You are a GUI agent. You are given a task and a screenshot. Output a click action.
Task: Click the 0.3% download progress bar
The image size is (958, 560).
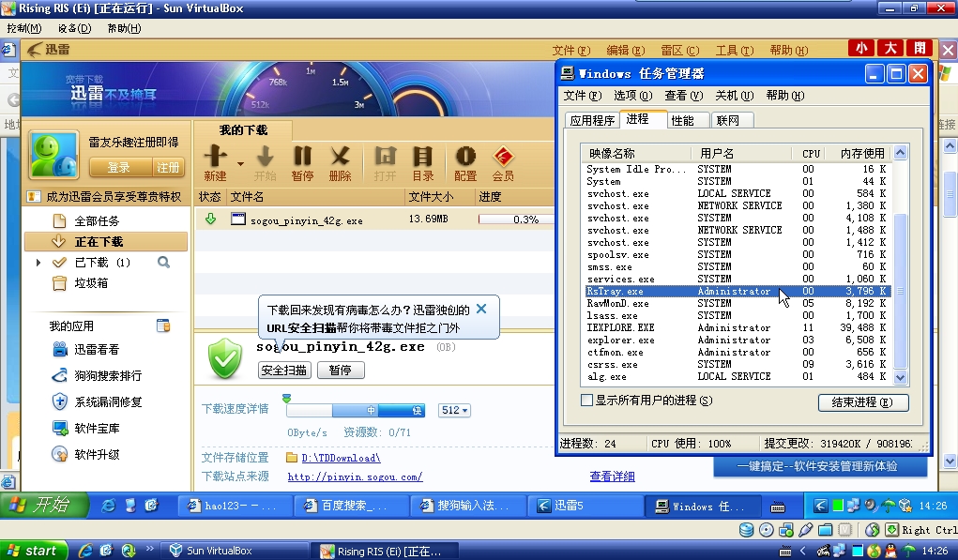coord(516,219)
